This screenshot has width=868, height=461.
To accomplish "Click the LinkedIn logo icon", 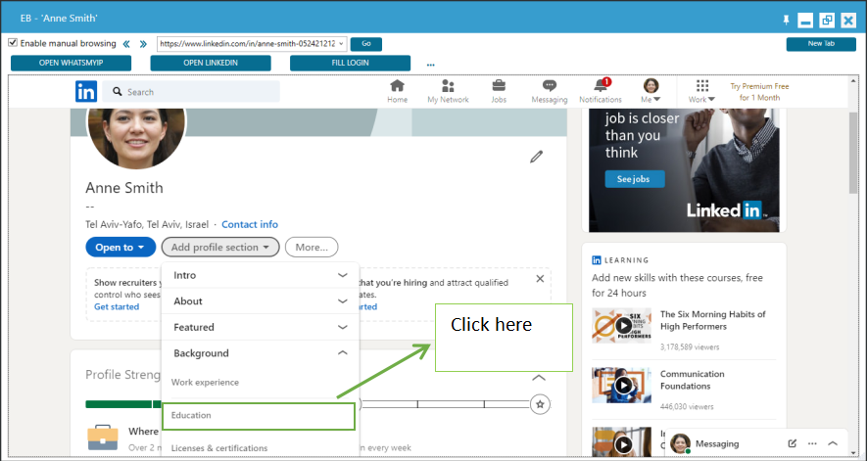I will pos(86,92).
